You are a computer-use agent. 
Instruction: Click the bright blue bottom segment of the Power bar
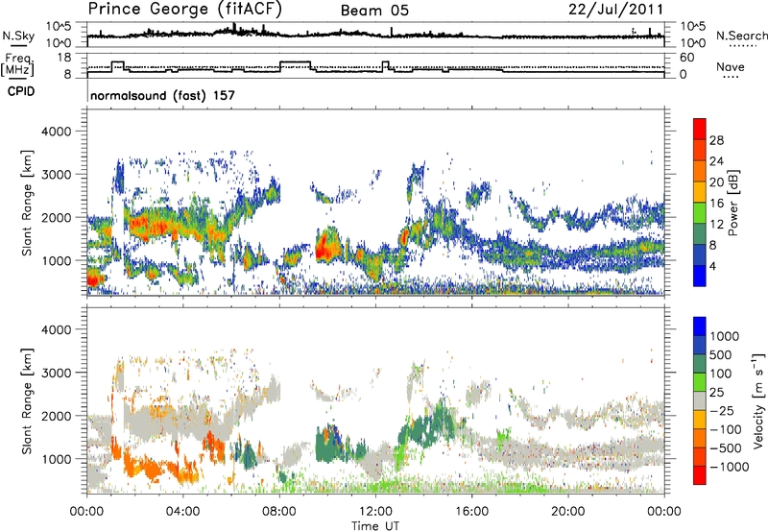coord(700,276)
